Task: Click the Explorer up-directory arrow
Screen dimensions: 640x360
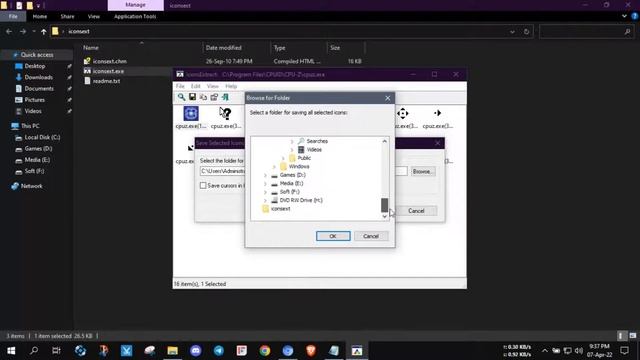Action: [x=43, y=31]
